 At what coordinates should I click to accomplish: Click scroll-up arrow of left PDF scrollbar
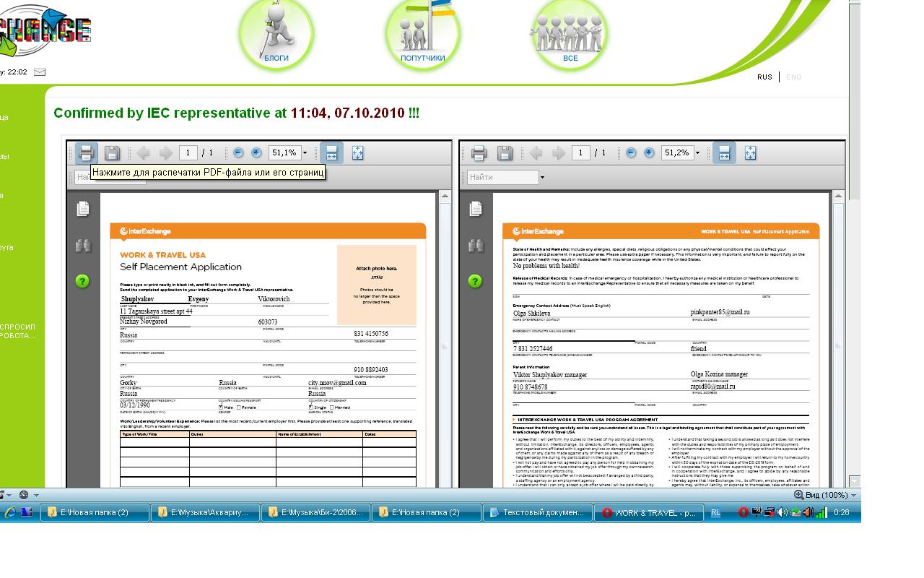pyautogui.click(x=445, y=197)
